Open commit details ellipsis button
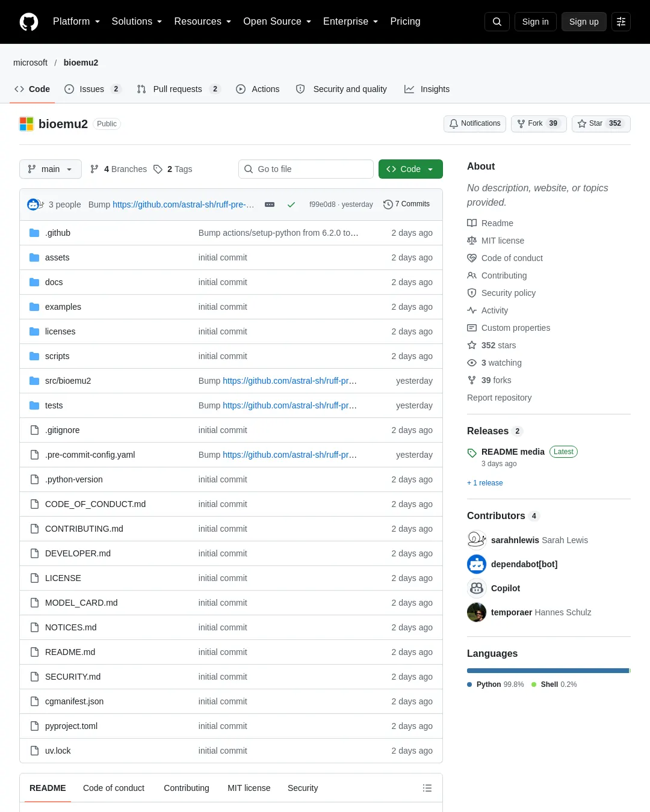The width and height of the screenshot is (650, 812). point(270,205)
